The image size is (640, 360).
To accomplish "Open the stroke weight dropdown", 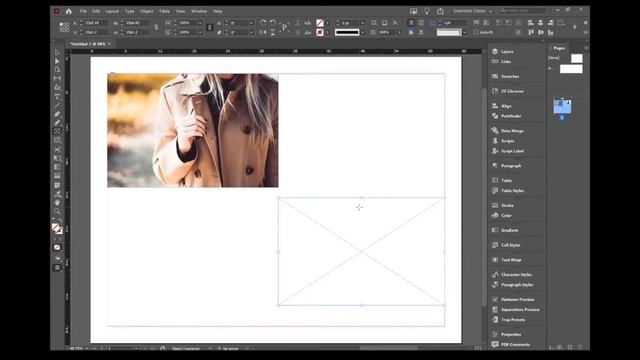I will point(362,23).
